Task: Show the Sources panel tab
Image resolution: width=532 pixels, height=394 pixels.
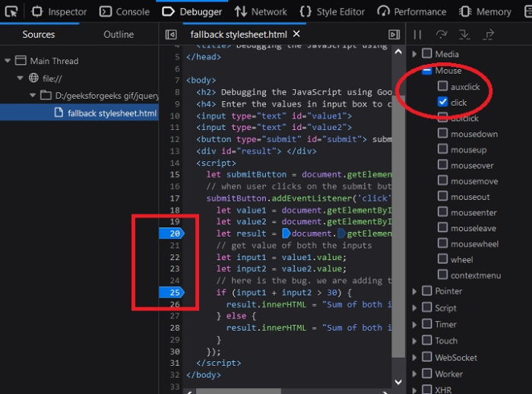Action: pos(39,34)
